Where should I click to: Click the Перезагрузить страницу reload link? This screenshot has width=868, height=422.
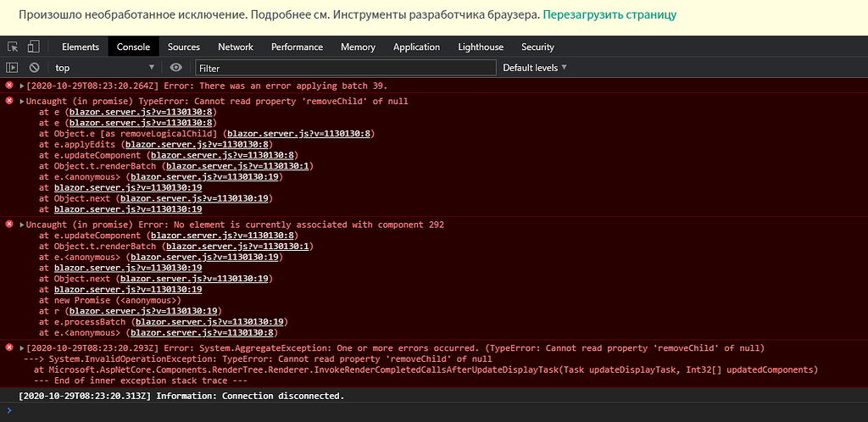pos(609,15)
